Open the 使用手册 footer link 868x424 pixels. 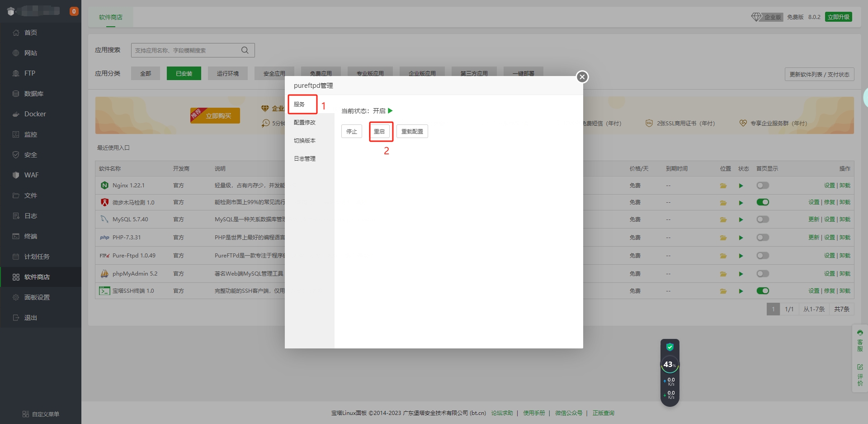tap(534, 413)
